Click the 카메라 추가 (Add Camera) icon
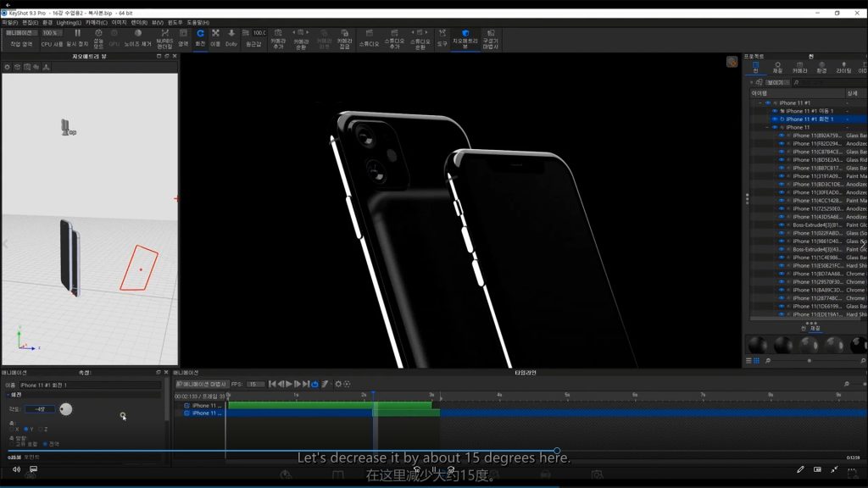The image size is (868, 488). click(278, 36)
